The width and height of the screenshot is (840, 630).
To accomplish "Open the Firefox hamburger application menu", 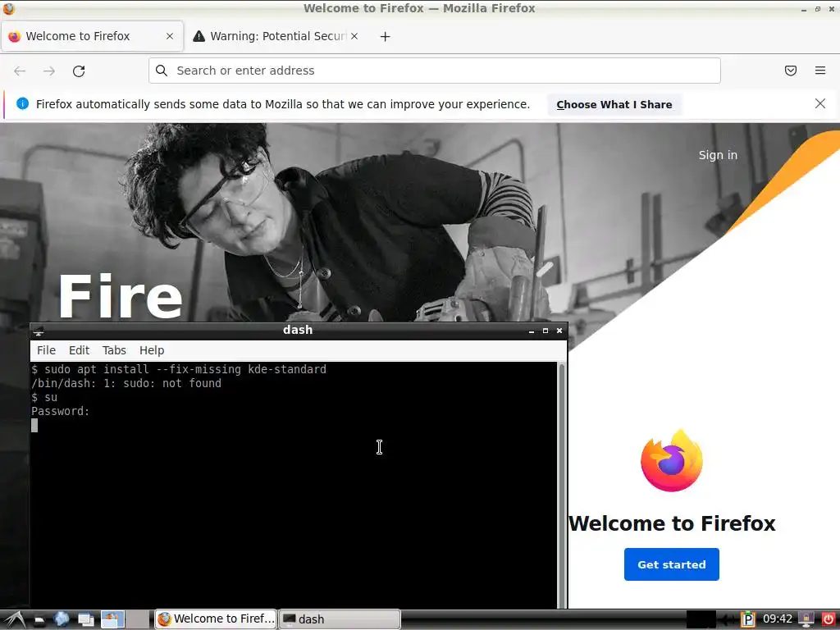I will (x=820, y=71).
